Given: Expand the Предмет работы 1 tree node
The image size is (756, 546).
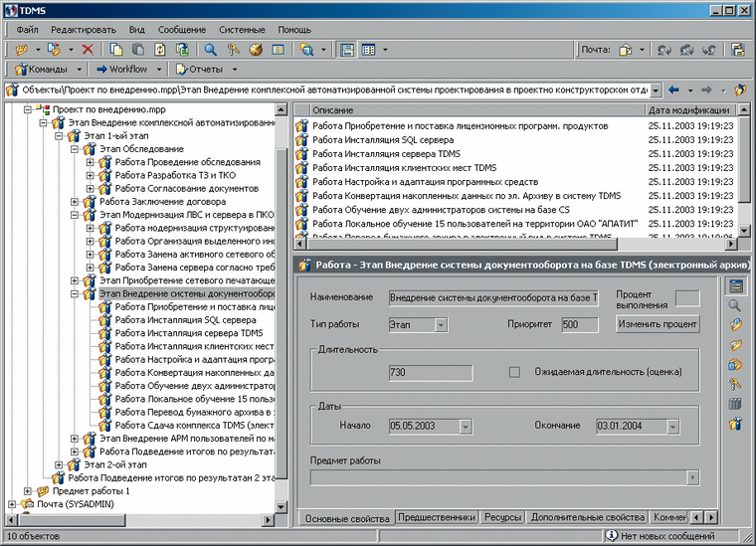Looking at the screenshot, I should pyautogui.click(x=28, y=491).
